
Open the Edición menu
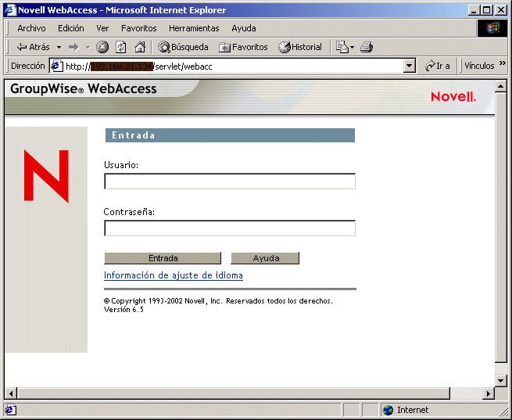(x=71, y=28)
